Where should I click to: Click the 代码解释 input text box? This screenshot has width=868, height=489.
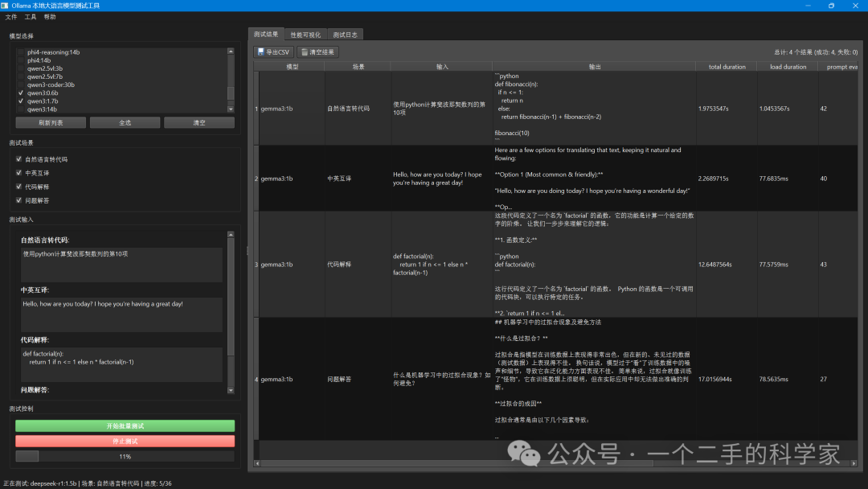pyautogui.click(x=122, y=364)
